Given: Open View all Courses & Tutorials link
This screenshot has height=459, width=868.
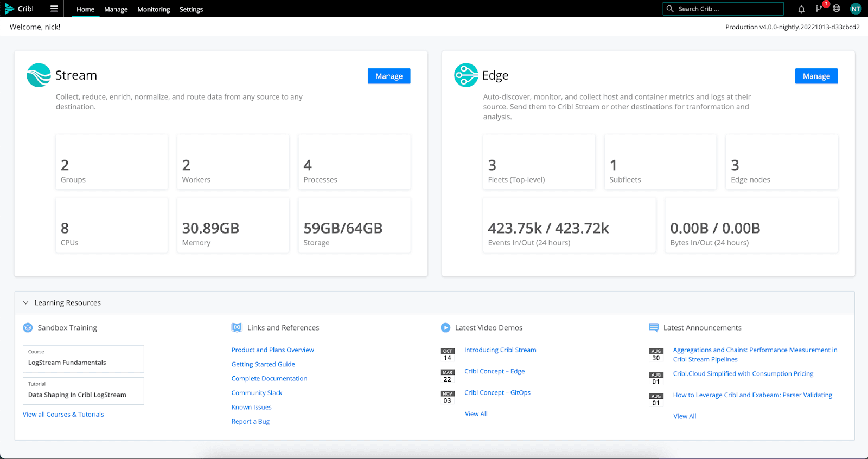Looking at the screenshot, I should pos(63,415).
